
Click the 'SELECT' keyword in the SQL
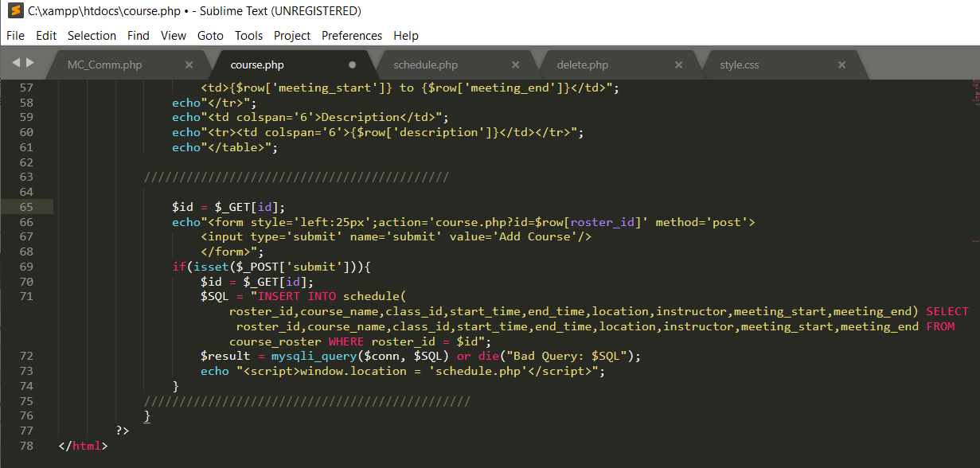(947, 311)
